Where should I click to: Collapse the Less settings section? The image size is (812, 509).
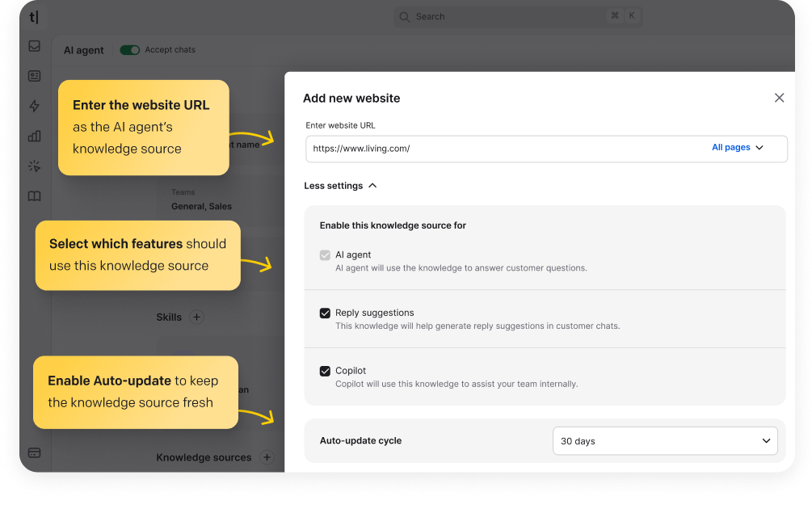pos(340,185)
